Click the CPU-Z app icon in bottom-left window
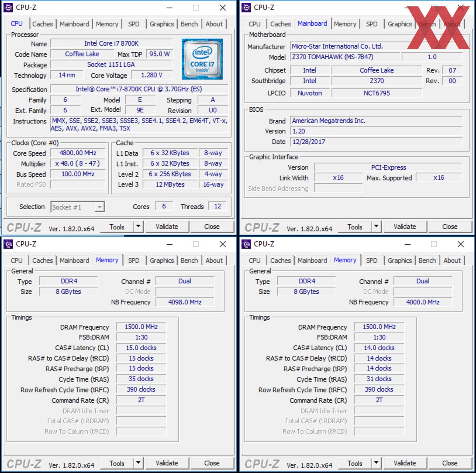 point(8,244)
